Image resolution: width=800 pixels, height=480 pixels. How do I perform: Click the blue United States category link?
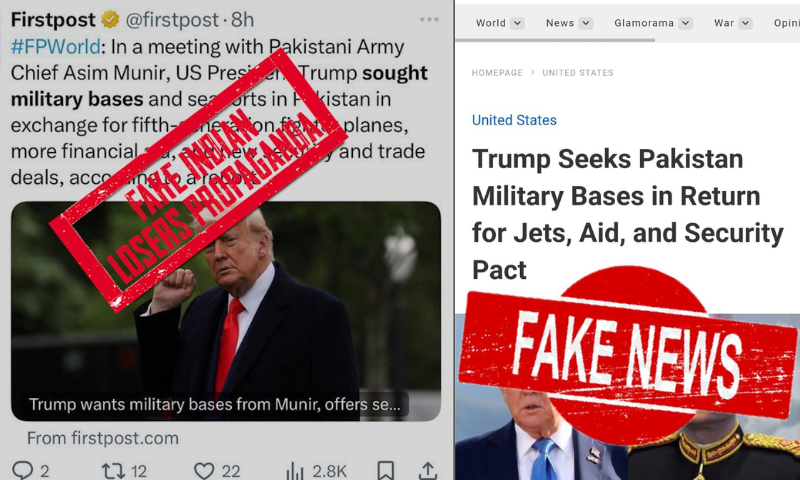[514, 120]
